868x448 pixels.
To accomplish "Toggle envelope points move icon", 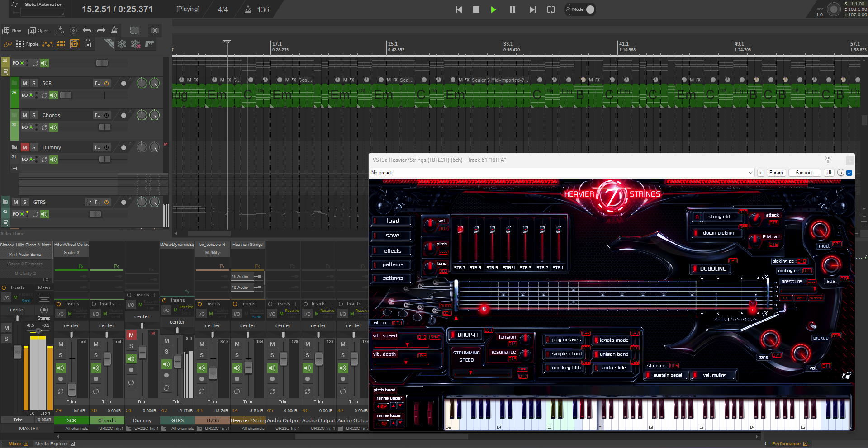I will click(x=47, y=44).
